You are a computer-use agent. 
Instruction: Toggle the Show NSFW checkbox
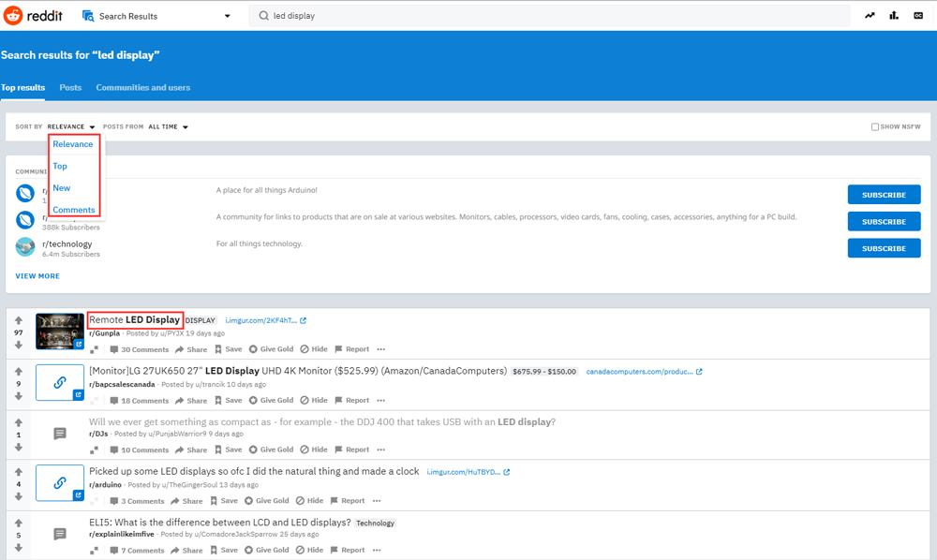875,126
